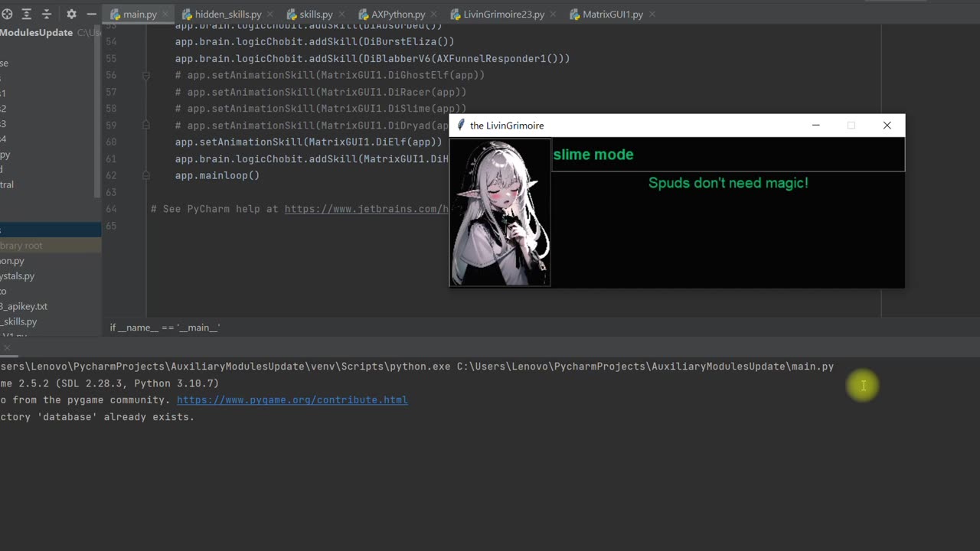Click console text '2.5.2 (SDL 2.28.3, Python 3.10.7)'
Viewport: 980px width, 551px height.
click(x=117, y=383)
